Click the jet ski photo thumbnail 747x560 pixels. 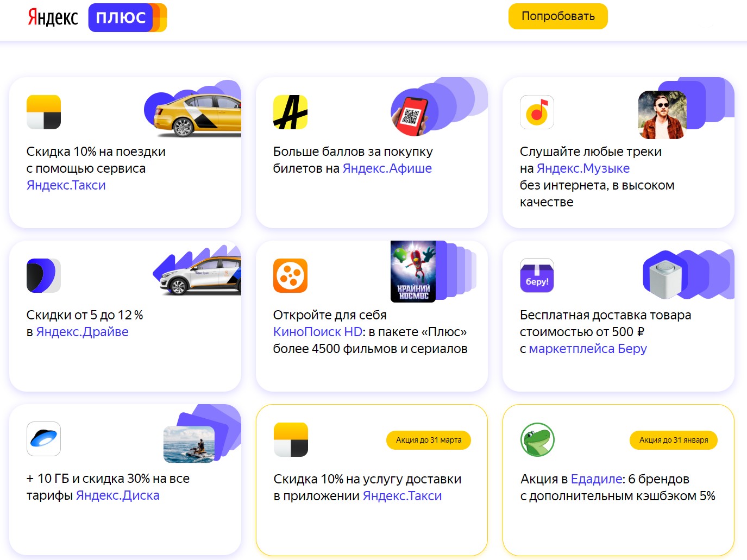[x=189, y=444]
